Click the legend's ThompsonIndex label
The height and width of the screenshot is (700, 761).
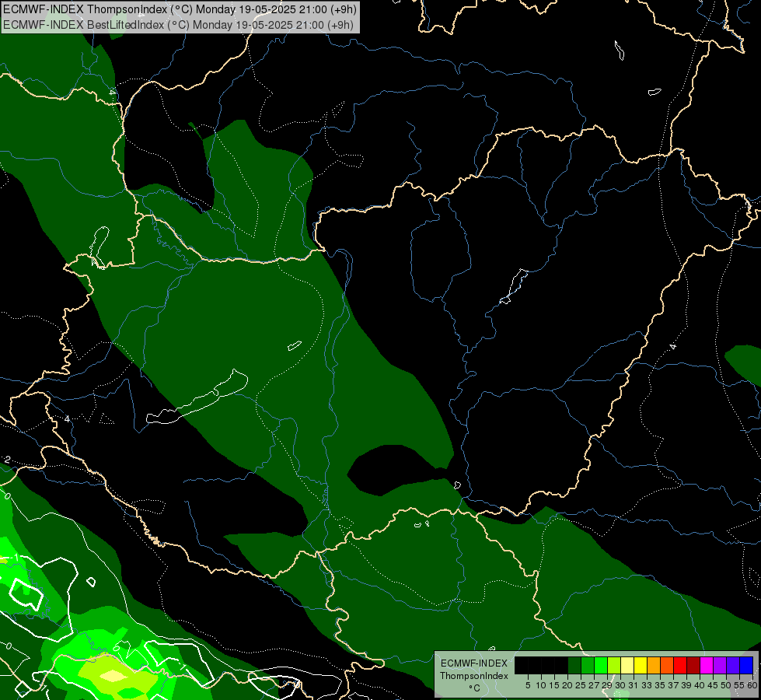pyautogui.click(x=474, y=676)
